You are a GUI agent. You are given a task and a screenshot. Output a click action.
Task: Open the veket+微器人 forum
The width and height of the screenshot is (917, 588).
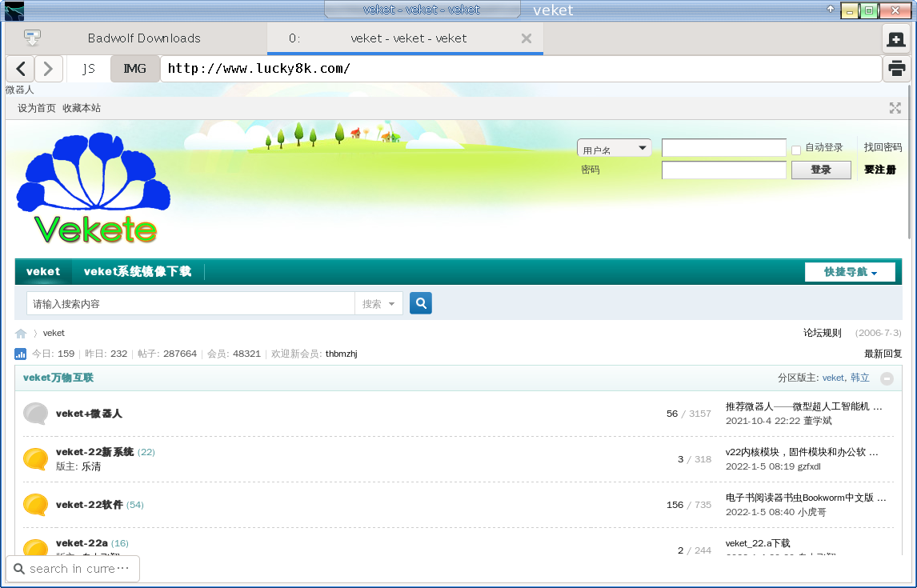[89, 414]
